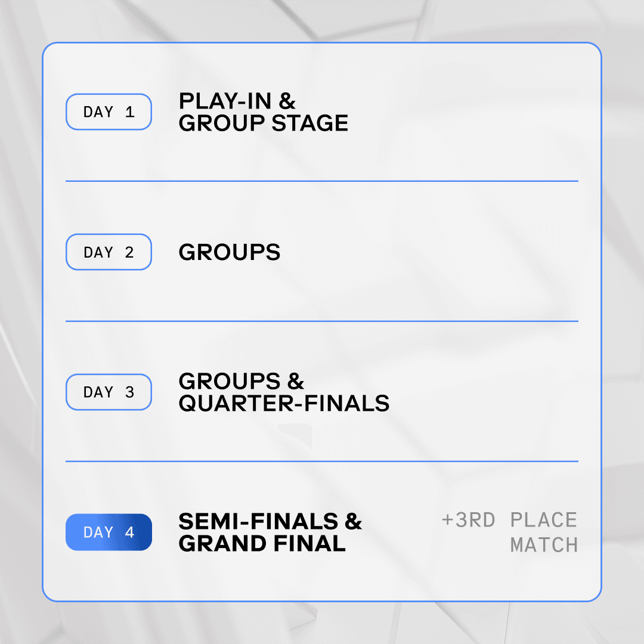Open the GROUPS heading for Day 2
The height and width of the screenshot is (644, 644).
tap(230, 252)
